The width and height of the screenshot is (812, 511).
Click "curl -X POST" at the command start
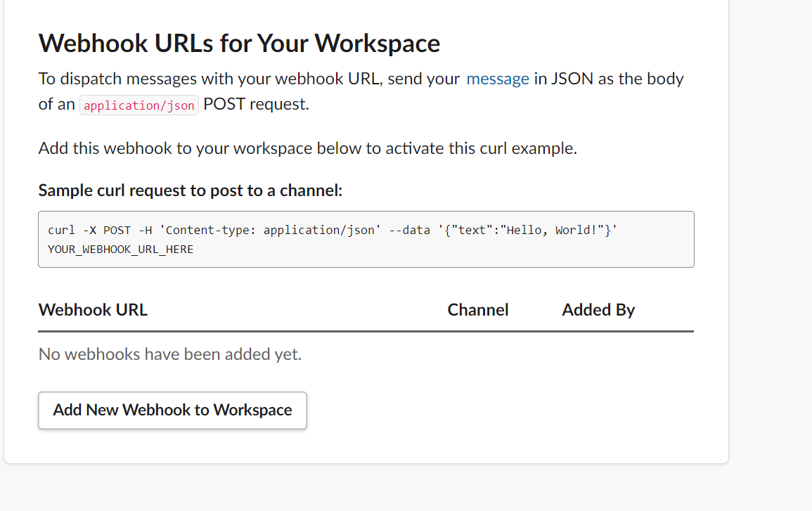[x=89, y=231]
